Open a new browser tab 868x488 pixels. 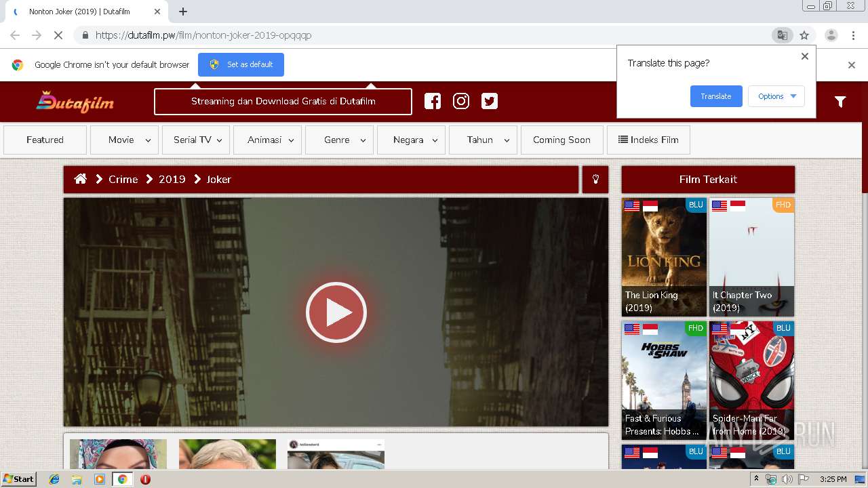183,12
